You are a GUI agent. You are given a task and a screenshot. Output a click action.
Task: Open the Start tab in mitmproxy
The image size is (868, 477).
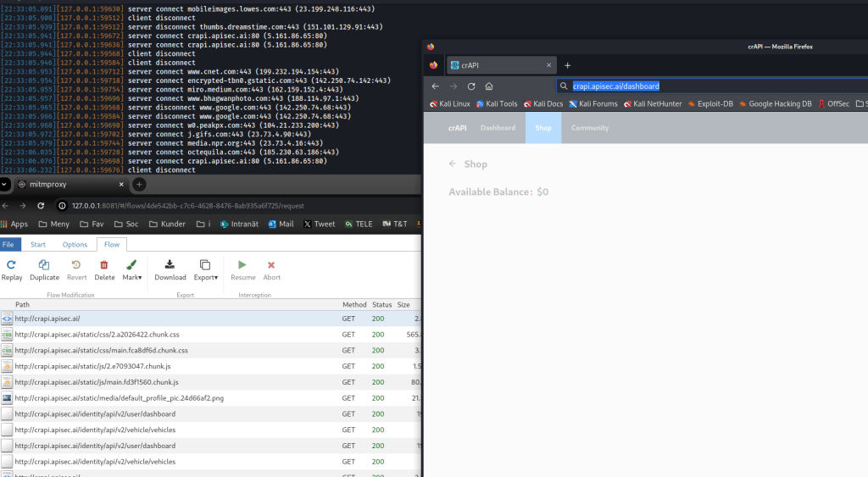coord(38,245)
